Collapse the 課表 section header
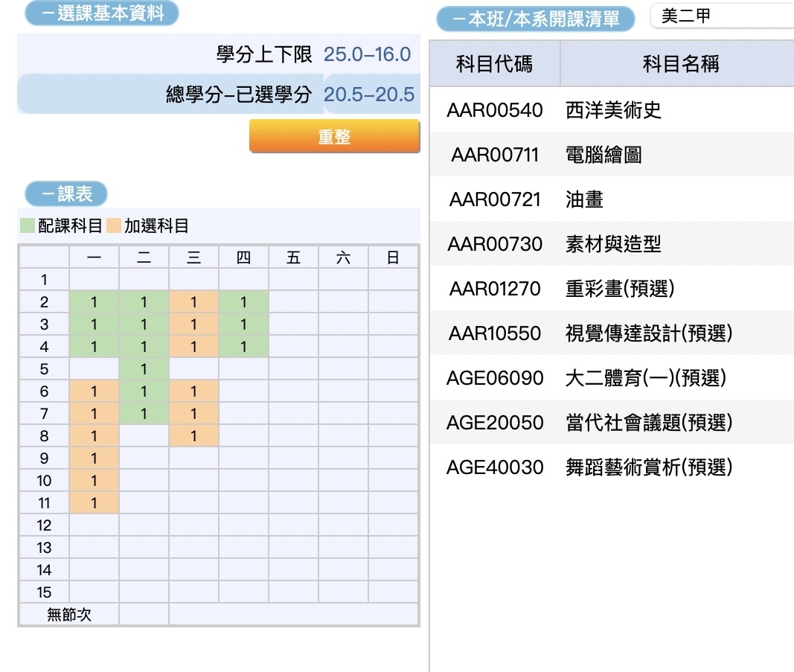Screen dimensions: 794x672 tap(66, 193)
